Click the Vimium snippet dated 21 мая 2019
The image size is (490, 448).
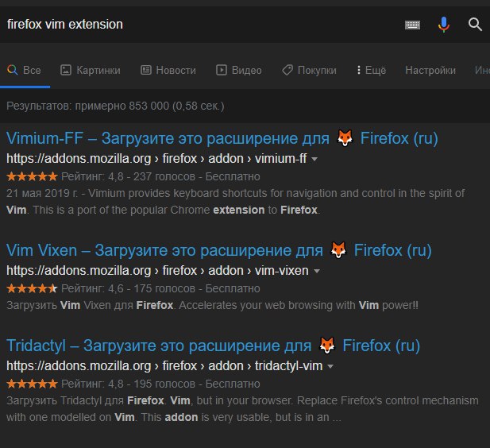click(236, 201)
